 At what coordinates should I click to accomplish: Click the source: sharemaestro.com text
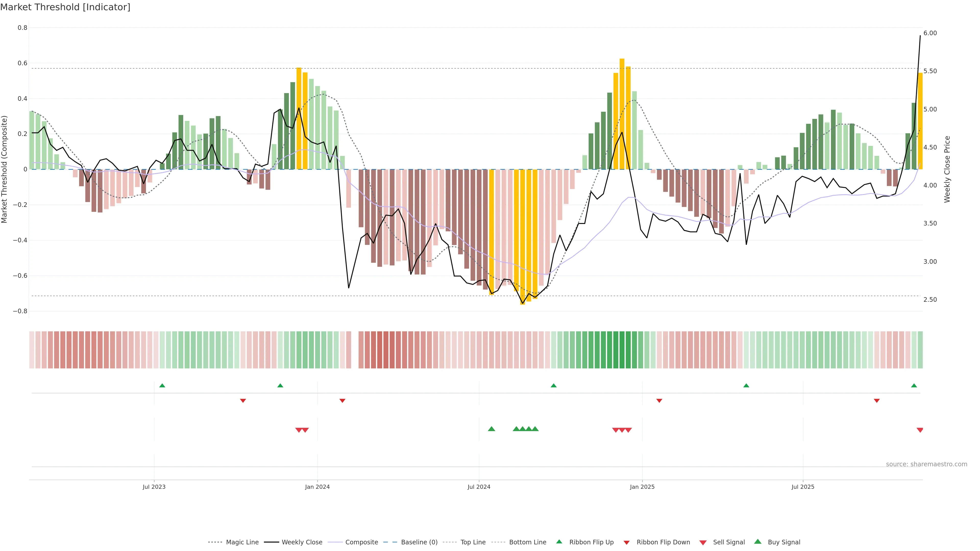926,464
